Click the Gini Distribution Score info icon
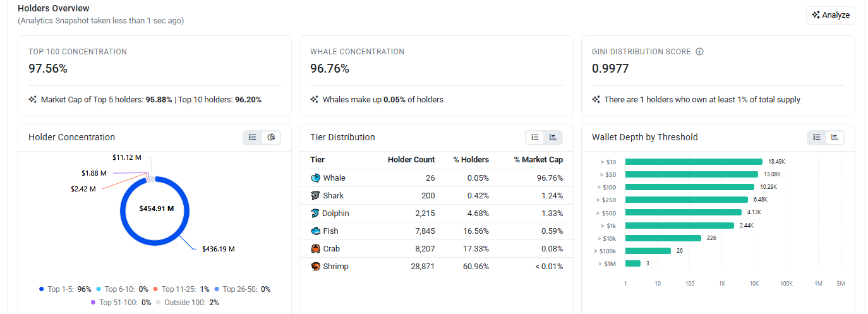The height and width of the screenshot is (314, 868). 699,52
